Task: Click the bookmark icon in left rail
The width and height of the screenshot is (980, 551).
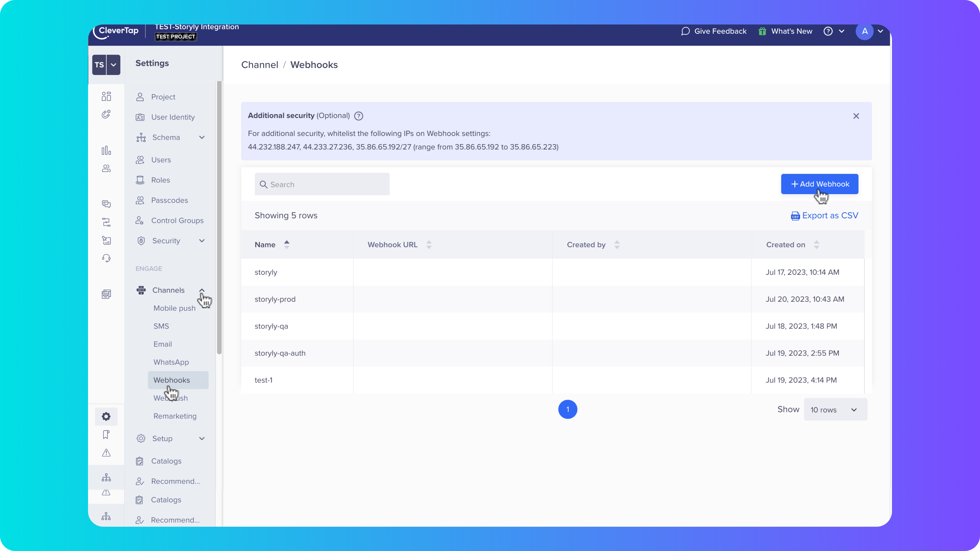Action: click(x=106, y=434)
